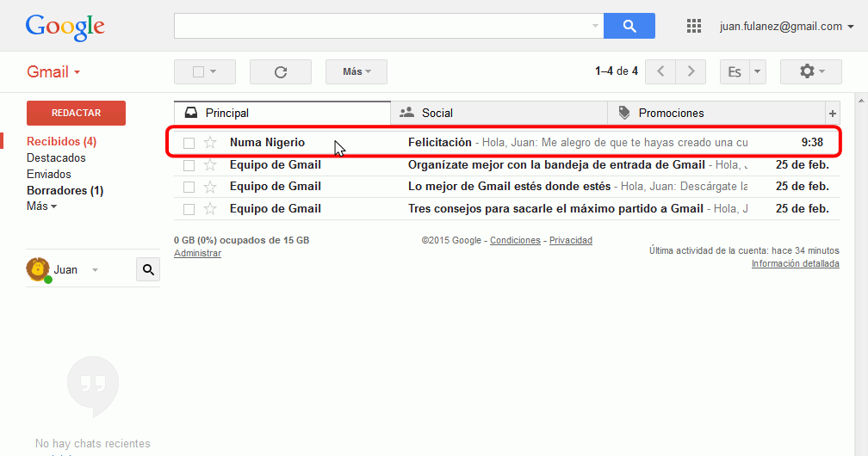Click the chat search magnifier icon
868x456 pixels.
coord(148,269)
